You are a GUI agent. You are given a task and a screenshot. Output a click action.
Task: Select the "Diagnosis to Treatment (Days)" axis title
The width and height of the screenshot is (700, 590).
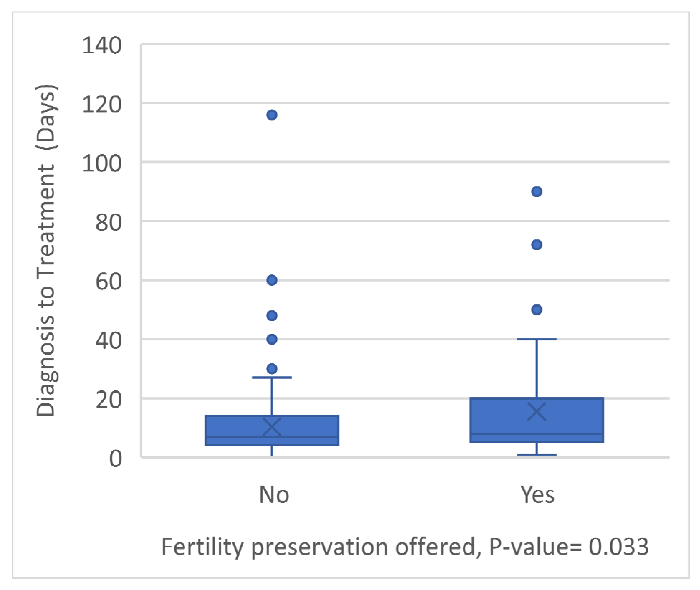(46, 251)
